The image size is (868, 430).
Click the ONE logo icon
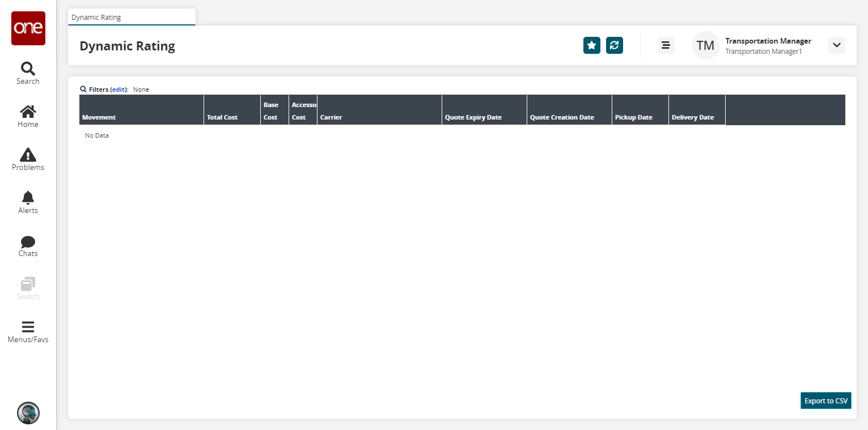click(28, 28)
